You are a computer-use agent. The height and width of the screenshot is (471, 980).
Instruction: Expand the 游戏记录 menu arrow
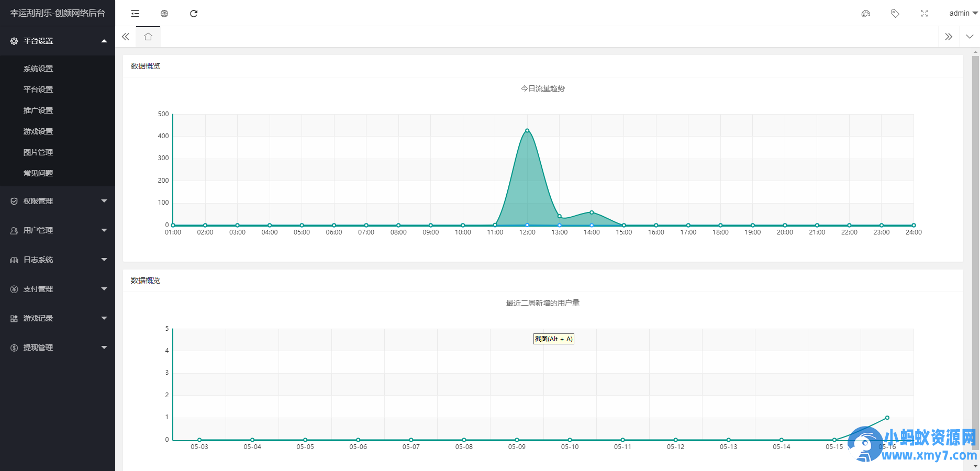[x=104, y=318]
